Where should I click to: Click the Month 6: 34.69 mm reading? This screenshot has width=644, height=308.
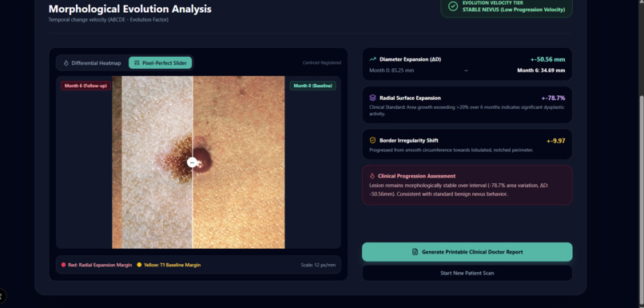tap(541, 70)
